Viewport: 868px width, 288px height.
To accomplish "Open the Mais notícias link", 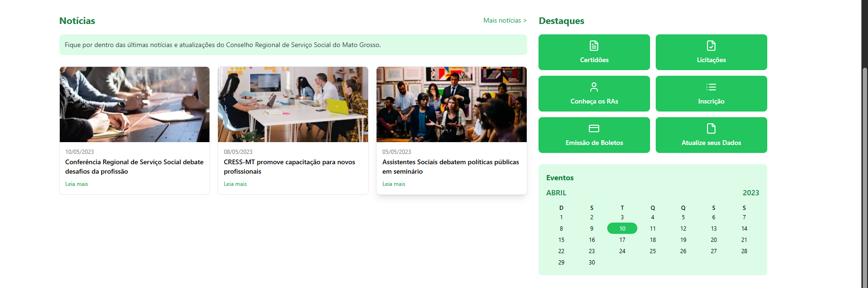I will point(505,21).
